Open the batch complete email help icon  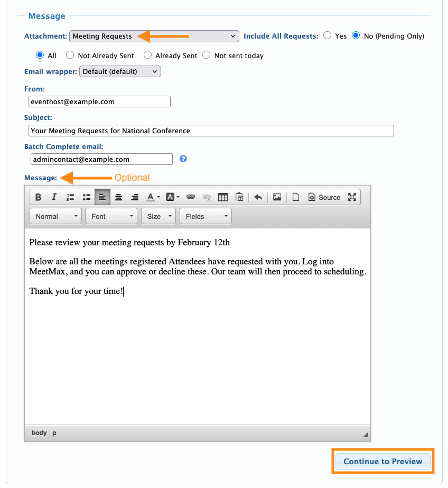[x=183, y=159]
